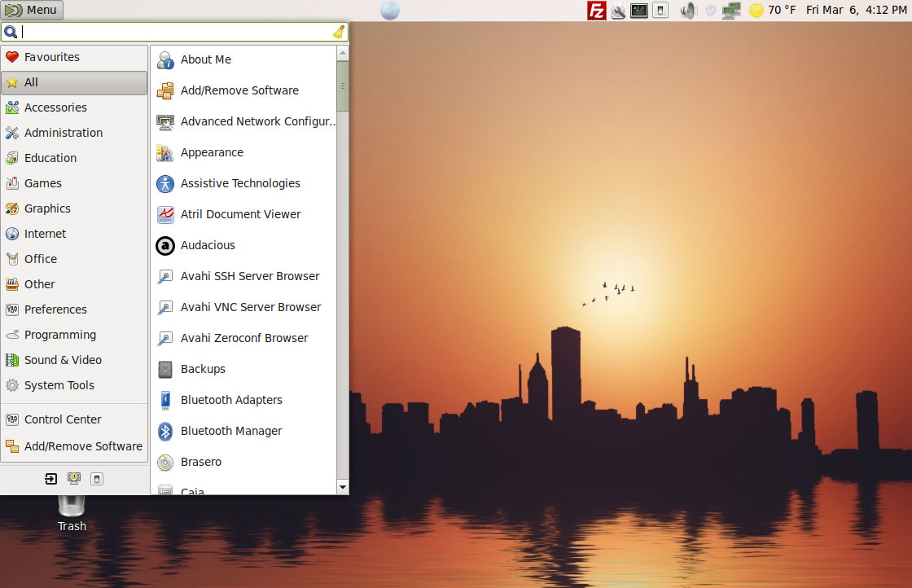Click Add/Remove Software in left sidebar
Screen dimensions: 912x588
82,446
